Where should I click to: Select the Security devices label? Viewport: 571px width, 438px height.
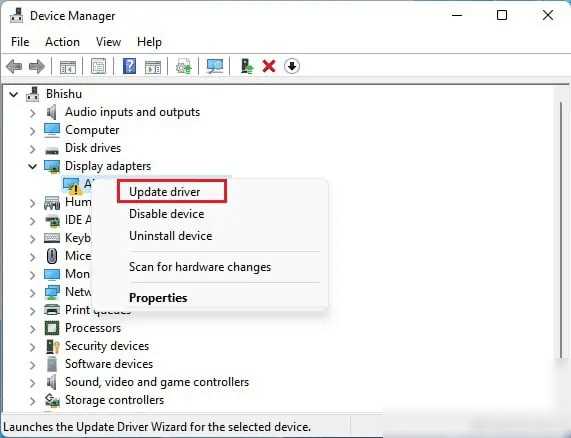[107, 346]
